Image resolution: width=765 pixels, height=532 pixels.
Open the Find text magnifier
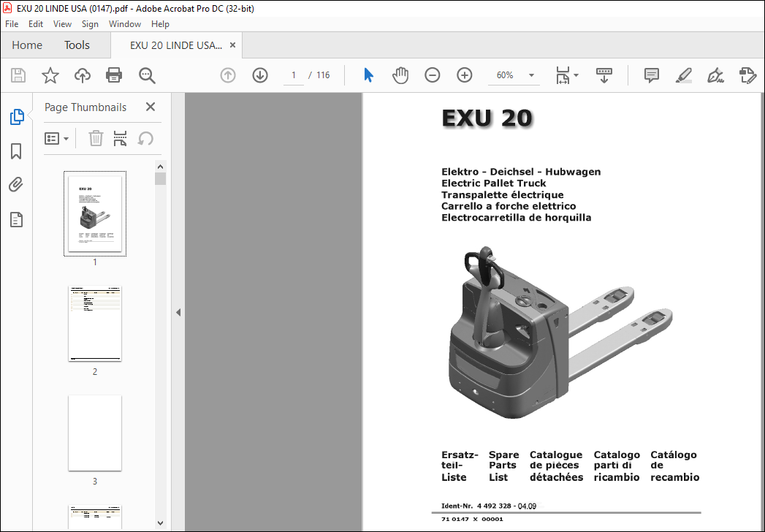[147, 75]
